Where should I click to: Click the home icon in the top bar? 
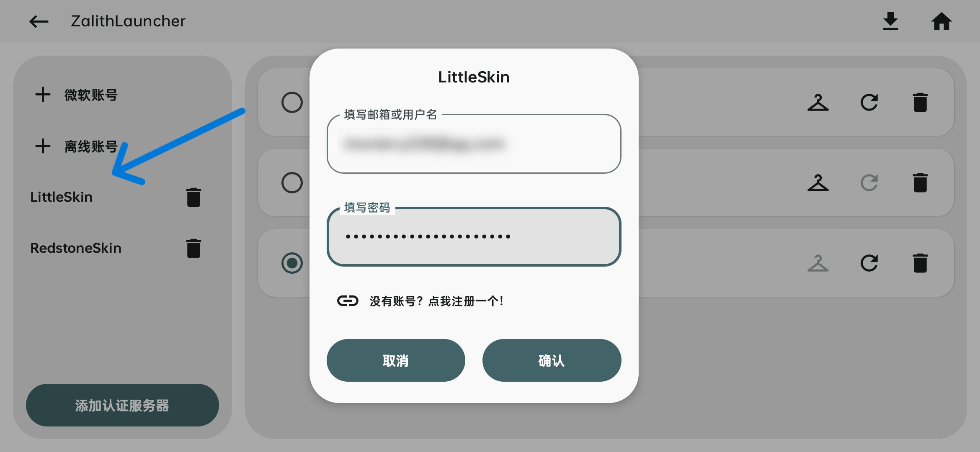941,21
